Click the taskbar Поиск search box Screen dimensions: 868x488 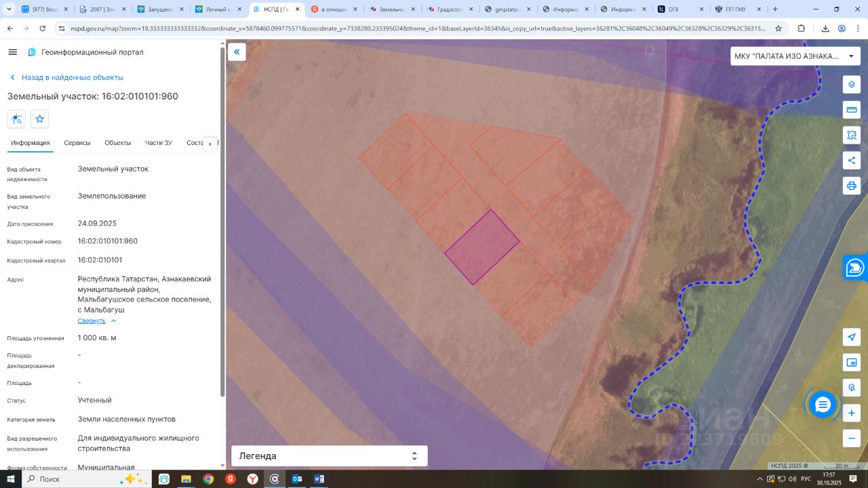(x=87, y=479)
